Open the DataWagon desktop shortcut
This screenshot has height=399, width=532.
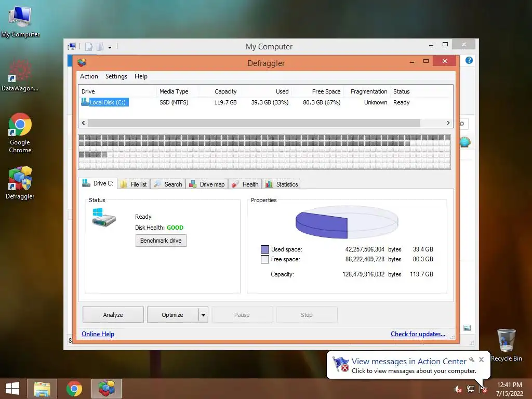pos(20,75)
